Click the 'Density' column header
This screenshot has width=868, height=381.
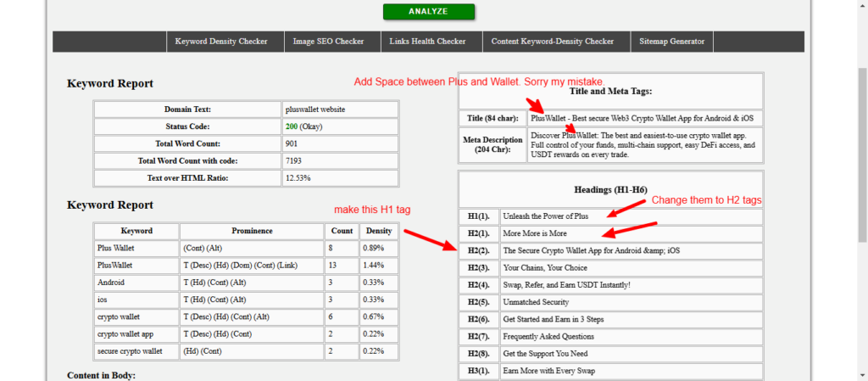379,231
